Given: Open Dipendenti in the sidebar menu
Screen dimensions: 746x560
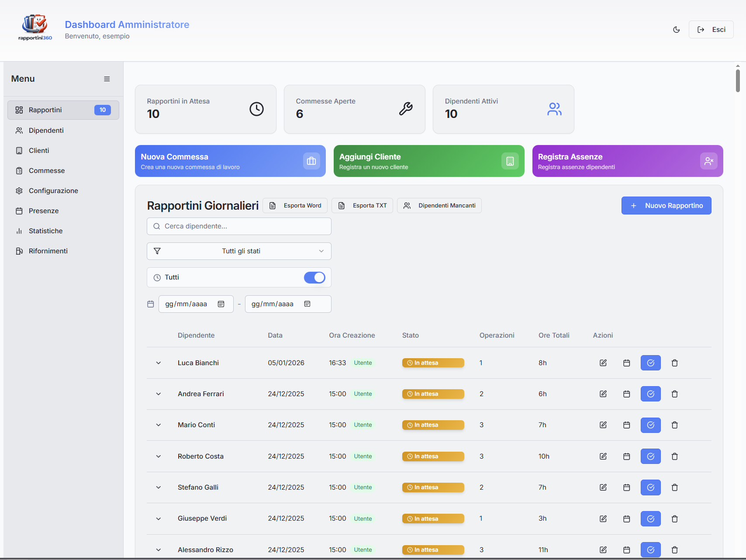Looking at the screenshot, I should pos(63,131).
